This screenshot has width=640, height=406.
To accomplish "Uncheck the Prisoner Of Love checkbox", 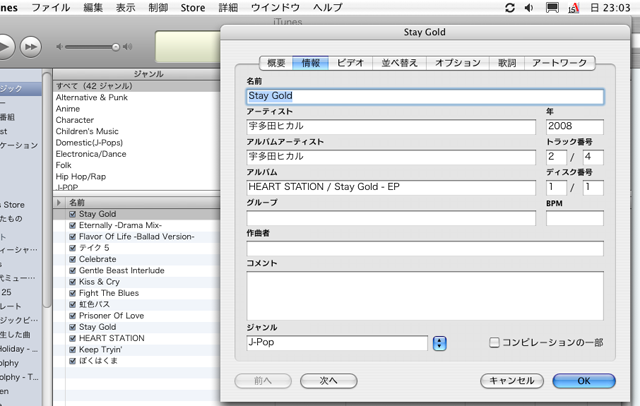I will tap(73, 316).
